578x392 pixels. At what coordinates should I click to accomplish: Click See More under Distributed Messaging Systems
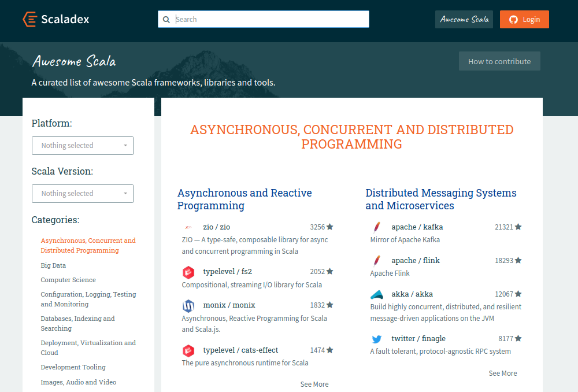pos(503,373)
